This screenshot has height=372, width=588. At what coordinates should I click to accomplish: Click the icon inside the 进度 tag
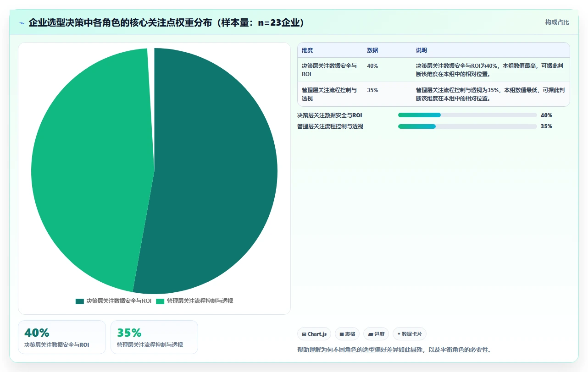pyautogui.click(x=370, y=334)
